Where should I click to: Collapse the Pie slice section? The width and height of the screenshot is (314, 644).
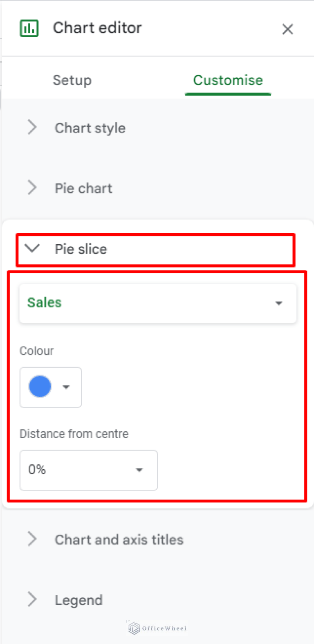pos(81,249)
